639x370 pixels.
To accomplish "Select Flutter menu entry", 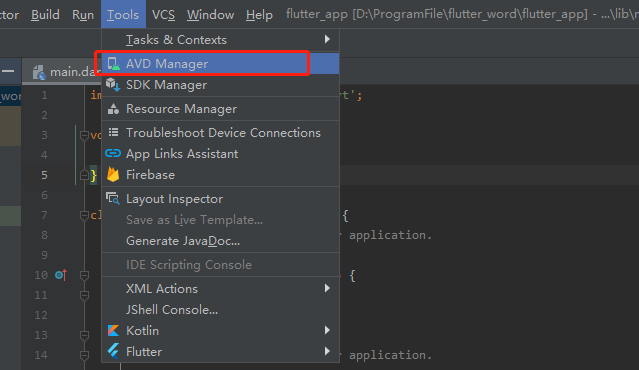I will click(220, 352).
